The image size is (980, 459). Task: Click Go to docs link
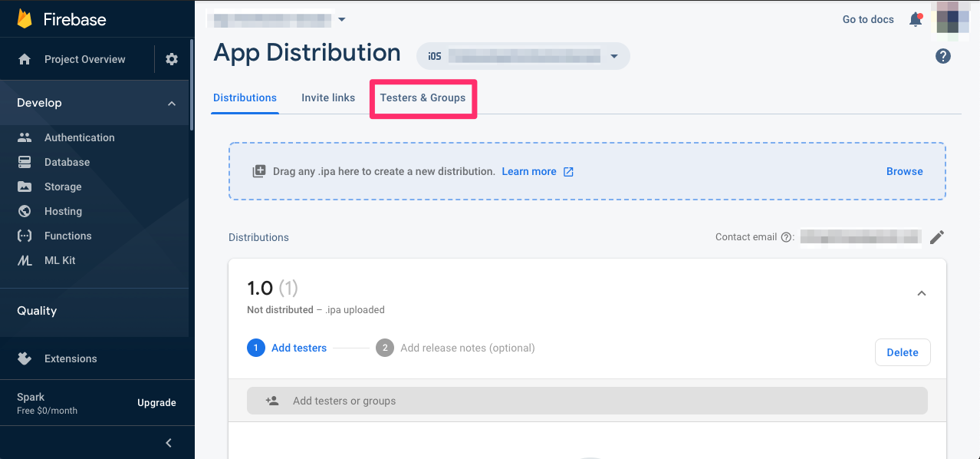click(x=868, y=19)
